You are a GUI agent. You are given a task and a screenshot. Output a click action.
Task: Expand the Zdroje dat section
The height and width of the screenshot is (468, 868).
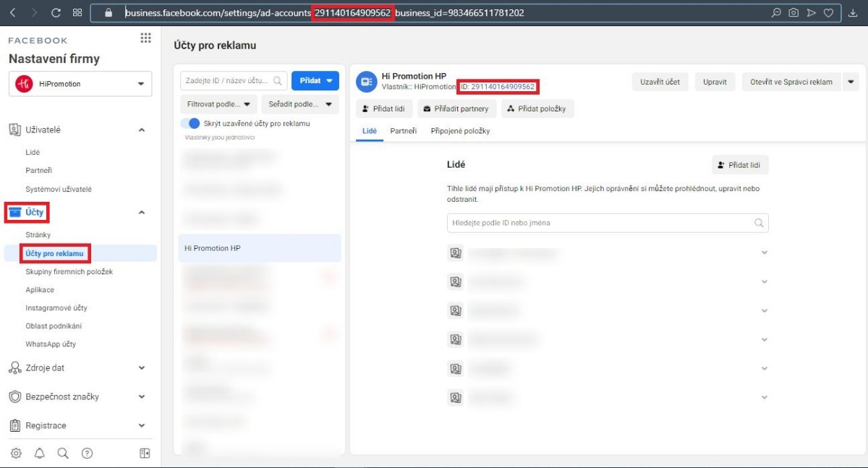point(142,368)
